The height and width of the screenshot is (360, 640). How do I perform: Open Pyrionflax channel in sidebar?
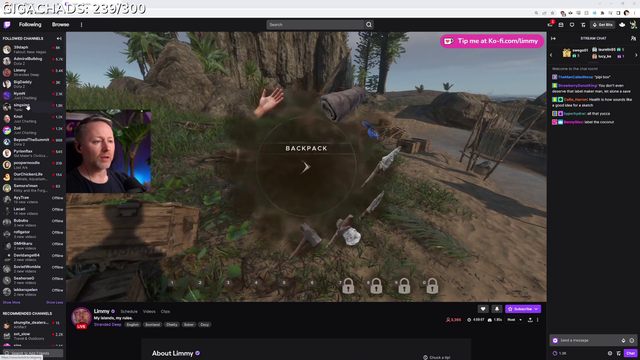tap(33, 153)
